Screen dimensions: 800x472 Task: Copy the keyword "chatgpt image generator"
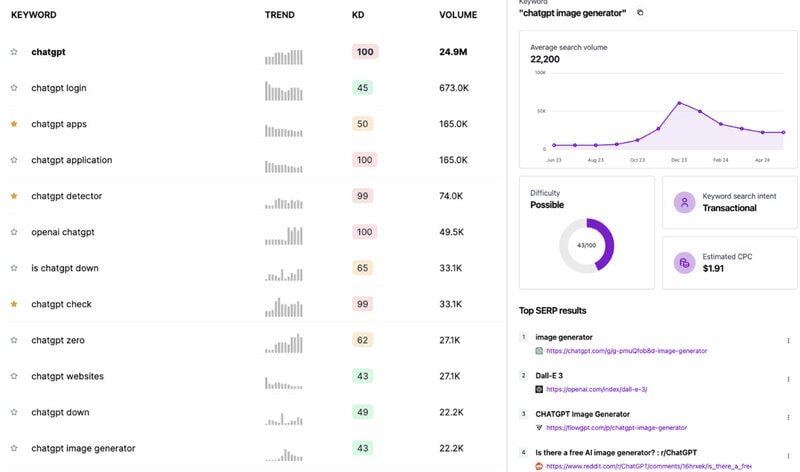tap(640, 13)
